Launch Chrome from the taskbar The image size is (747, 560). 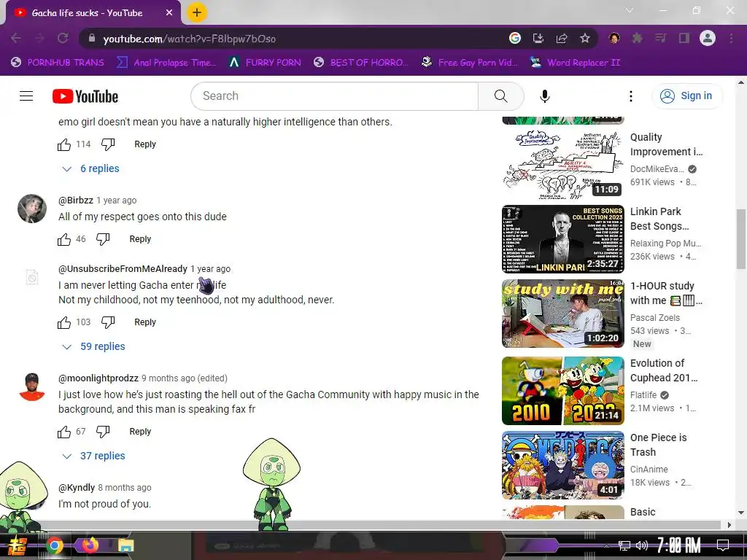(x=55, y=545)
